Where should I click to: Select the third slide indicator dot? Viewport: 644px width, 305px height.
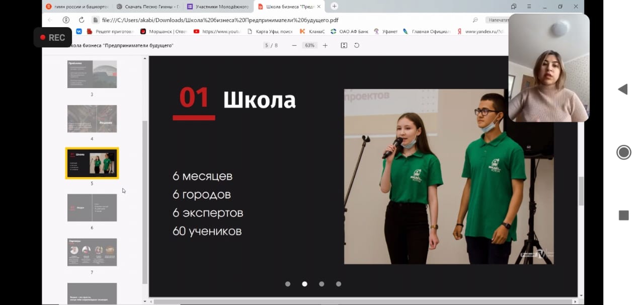pos(321,284)
